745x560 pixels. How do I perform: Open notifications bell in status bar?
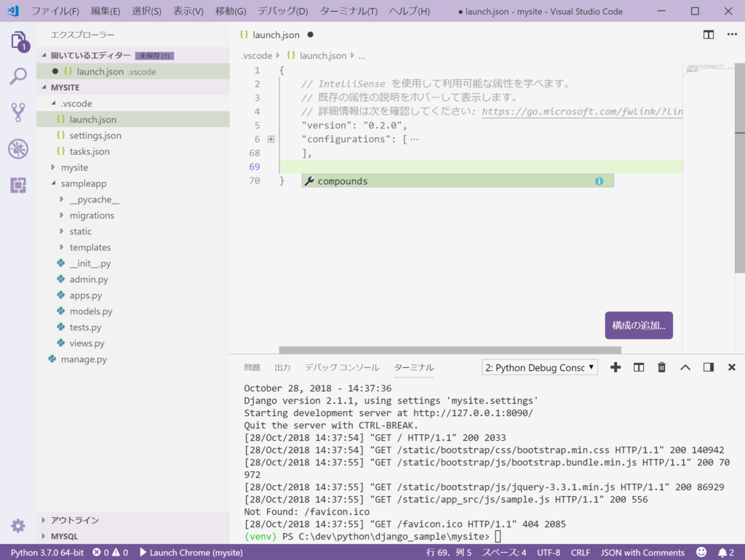(725, 553)
